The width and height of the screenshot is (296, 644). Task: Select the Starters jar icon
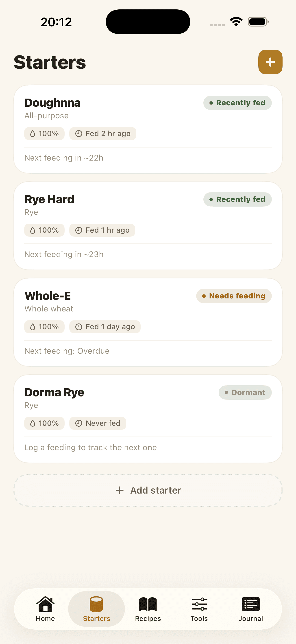pos(96,604)
